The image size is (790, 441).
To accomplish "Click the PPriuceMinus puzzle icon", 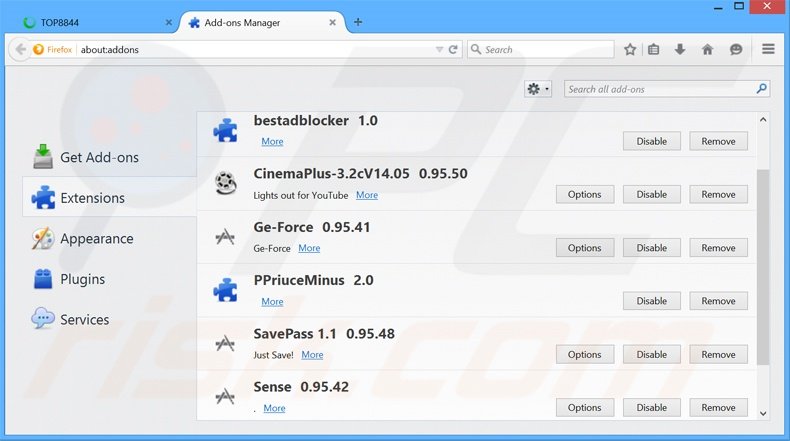I will click(225, 290).
